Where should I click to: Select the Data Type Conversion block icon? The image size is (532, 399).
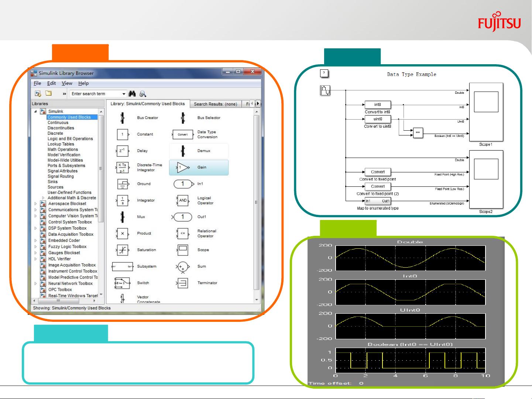coord(183,134)
